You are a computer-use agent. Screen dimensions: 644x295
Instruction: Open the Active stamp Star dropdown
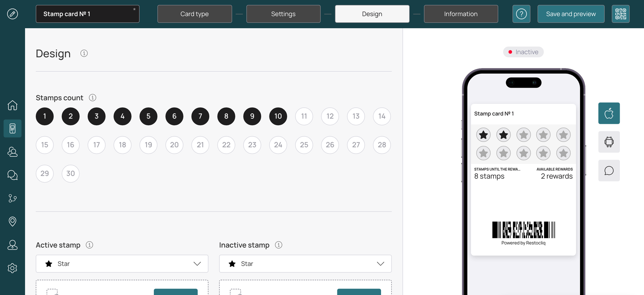122,264
